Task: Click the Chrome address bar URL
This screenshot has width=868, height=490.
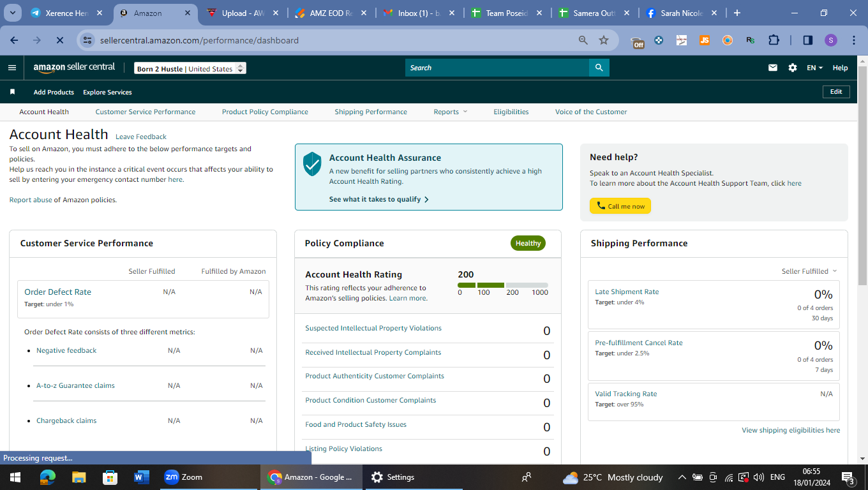Action: 199,40
